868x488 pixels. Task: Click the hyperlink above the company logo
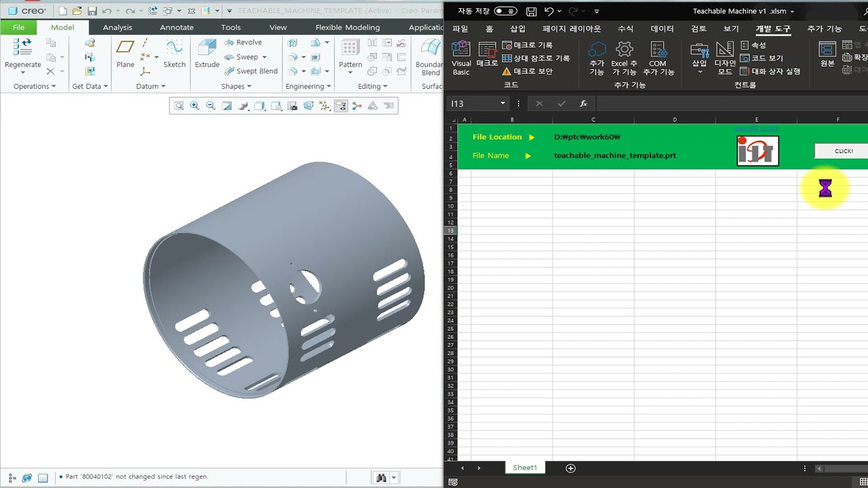[756, 127]
